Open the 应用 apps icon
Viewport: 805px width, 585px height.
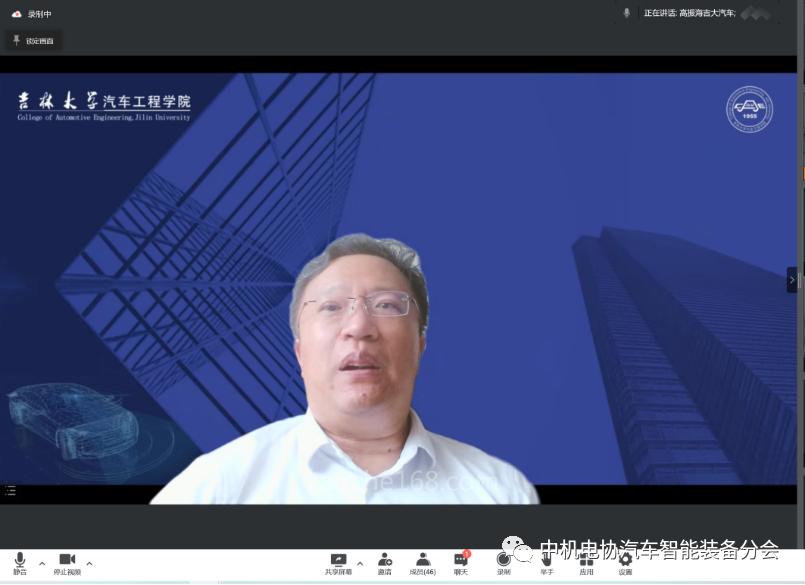coord(586,563)
